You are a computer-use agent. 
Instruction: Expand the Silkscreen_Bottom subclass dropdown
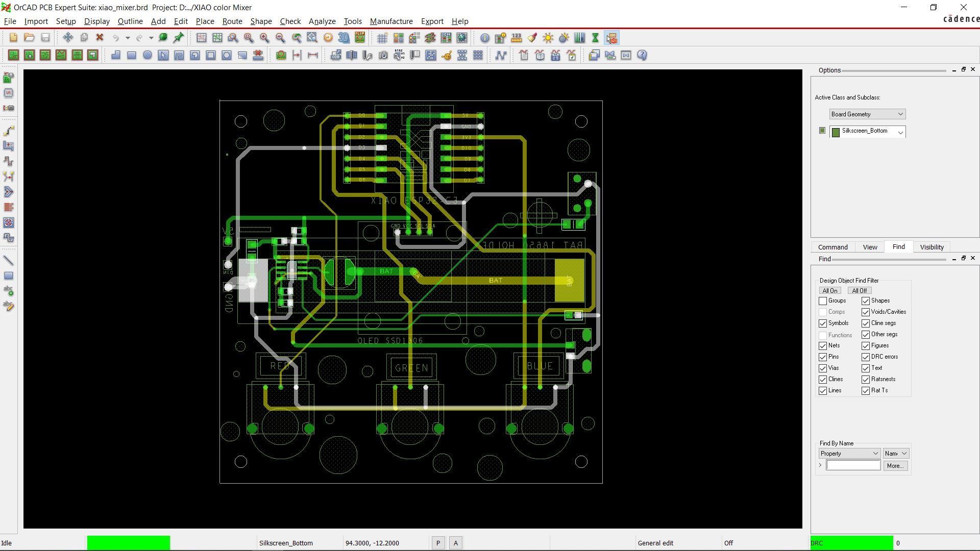900,132
